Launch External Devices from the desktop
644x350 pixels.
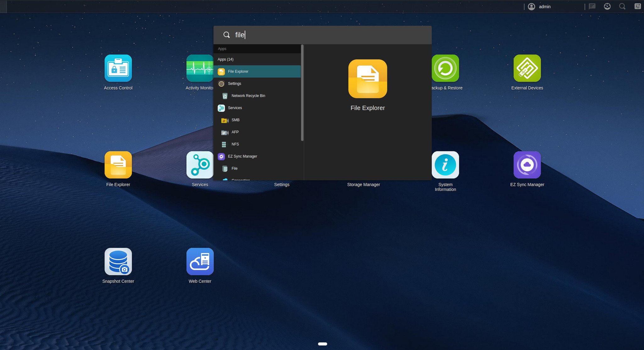pos(527,68)
